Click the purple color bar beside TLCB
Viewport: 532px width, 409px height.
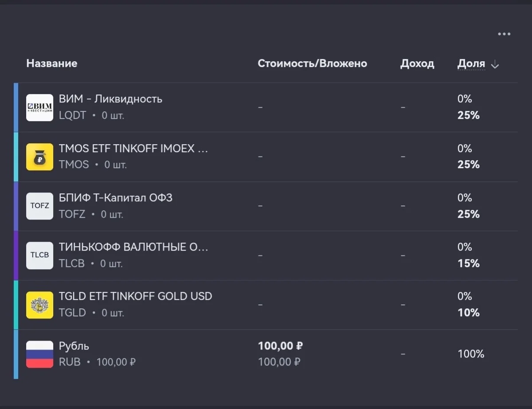(16, 256)
